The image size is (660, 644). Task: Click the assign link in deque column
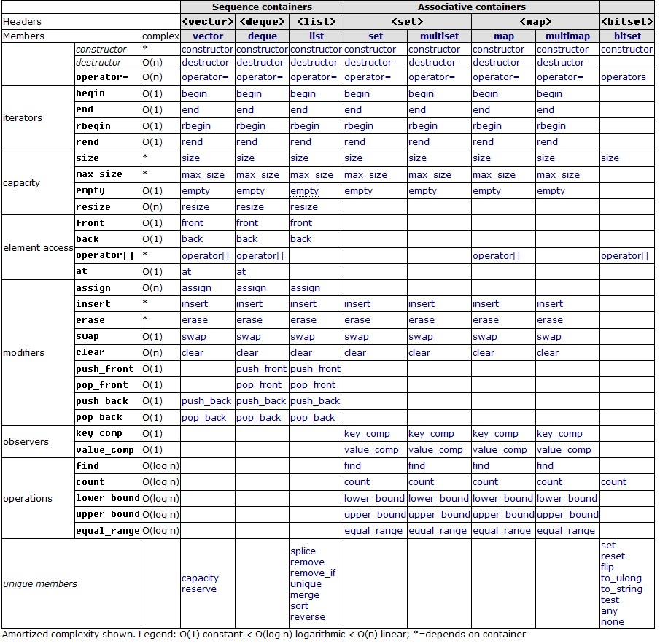click(x=251, y=288)
